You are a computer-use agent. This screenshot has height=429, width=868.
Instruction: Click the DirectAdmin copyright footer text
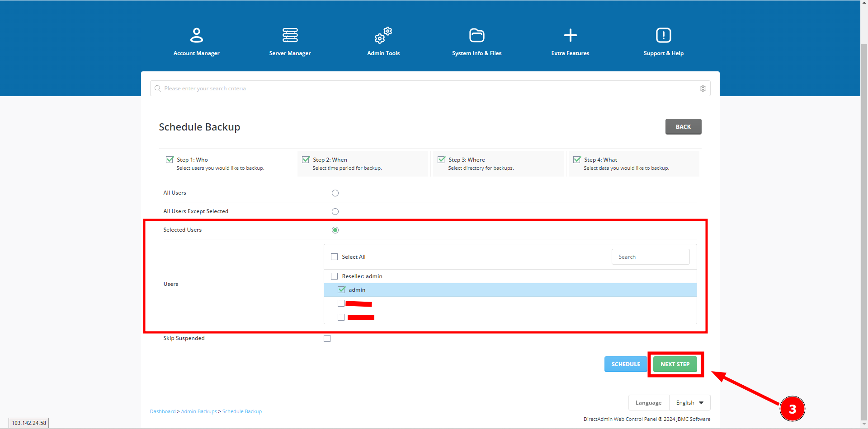click(646, 419)
